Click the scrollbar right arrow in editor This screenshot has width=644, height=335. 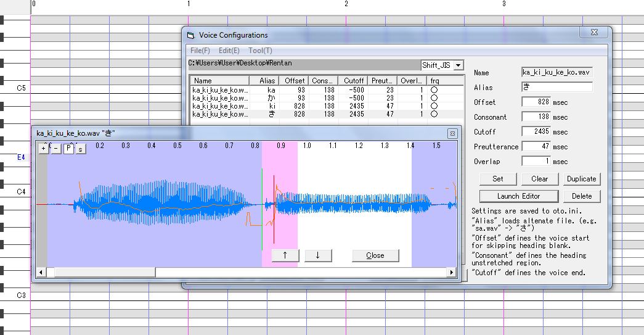point(451,272)
